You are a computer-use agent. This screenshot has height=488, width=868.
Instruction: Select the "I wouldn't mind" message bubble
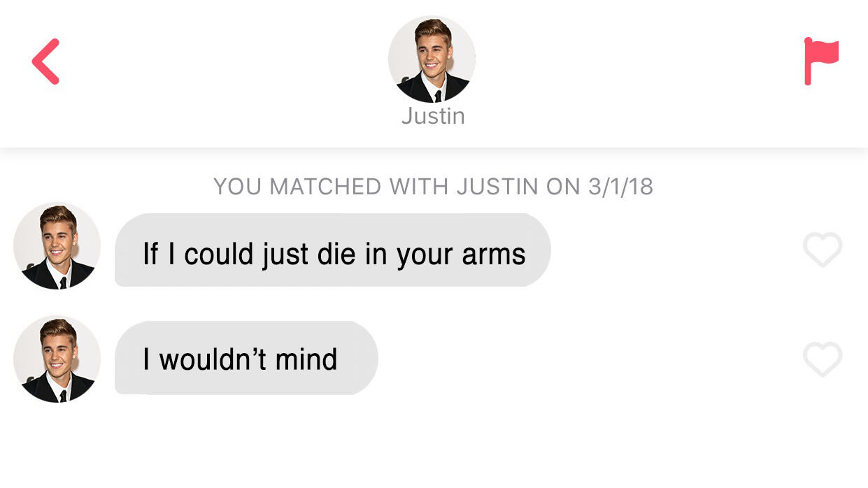click(x=246, y=358)
